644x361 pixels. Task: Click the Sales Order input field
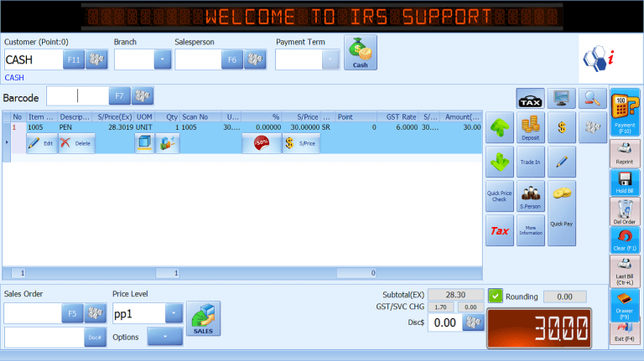point(33,313)
